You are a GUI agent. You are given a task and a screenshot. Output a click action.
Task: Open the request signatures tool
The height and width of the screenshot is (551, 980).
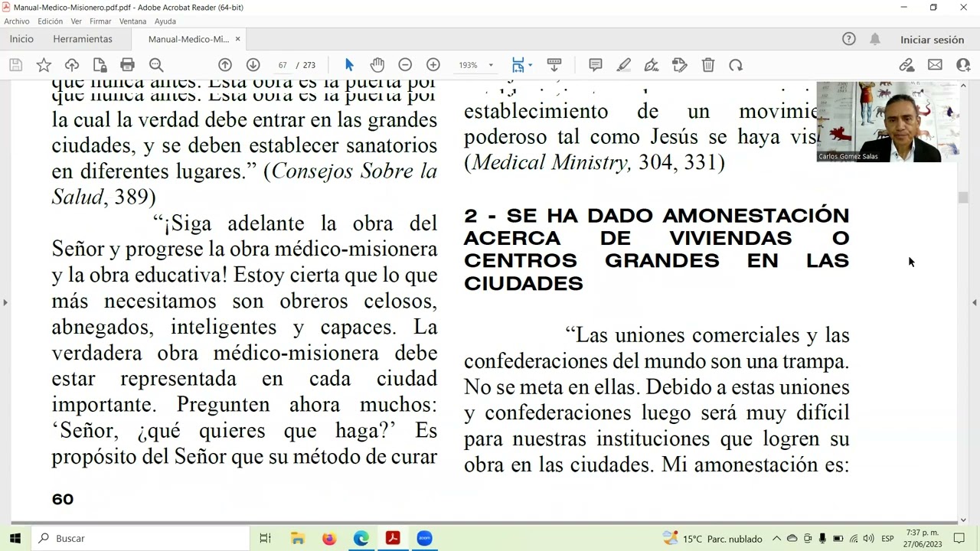pyautogui.click(x=680, y=65)
